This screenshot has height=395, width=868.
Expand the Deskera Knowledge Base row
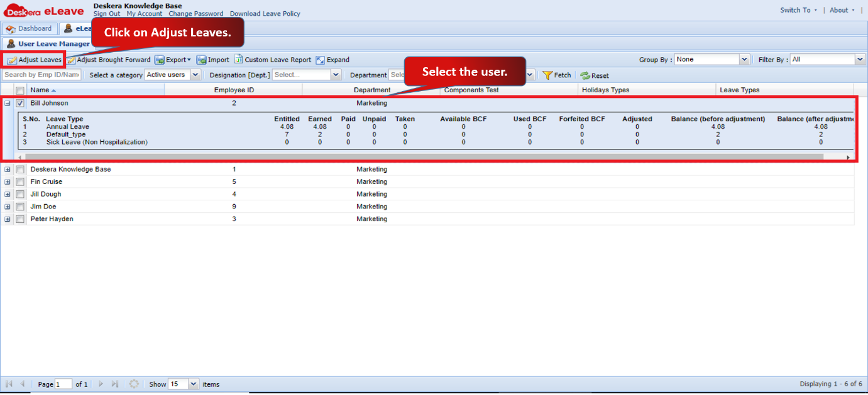coord(8,170)
